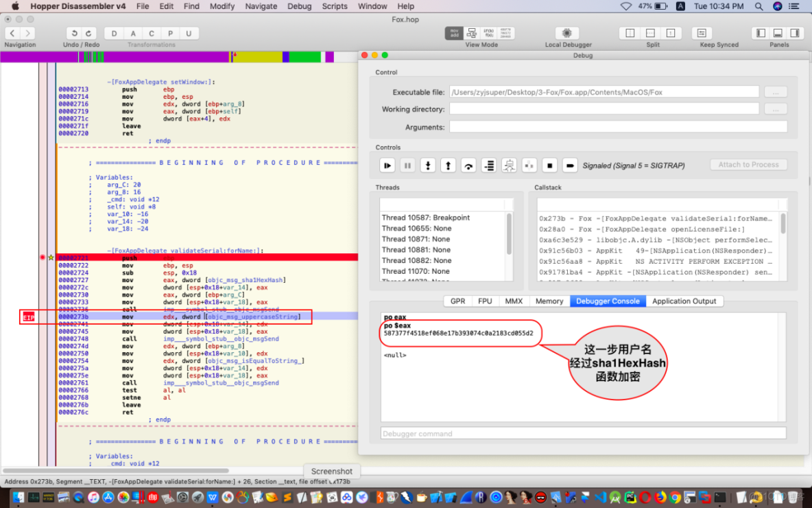
Task: Toggle the breakpoint at address 00002721
Action: coord(43,257)
